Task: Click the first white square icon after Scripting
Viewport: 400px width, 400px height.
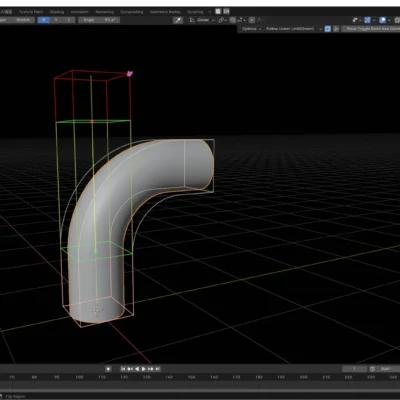Action: [x=218, y=11]
